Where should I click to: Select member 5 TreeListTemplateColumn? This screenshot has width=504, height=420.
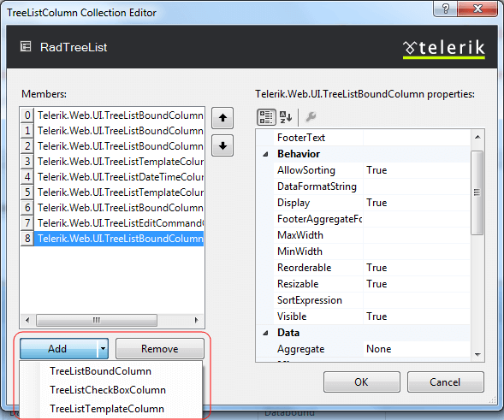tap(112, 192)
